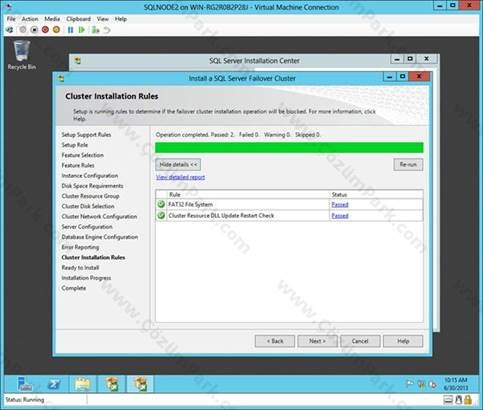Open File Explorer from the taskbar
Screen dimensions: 483x410
83,384
